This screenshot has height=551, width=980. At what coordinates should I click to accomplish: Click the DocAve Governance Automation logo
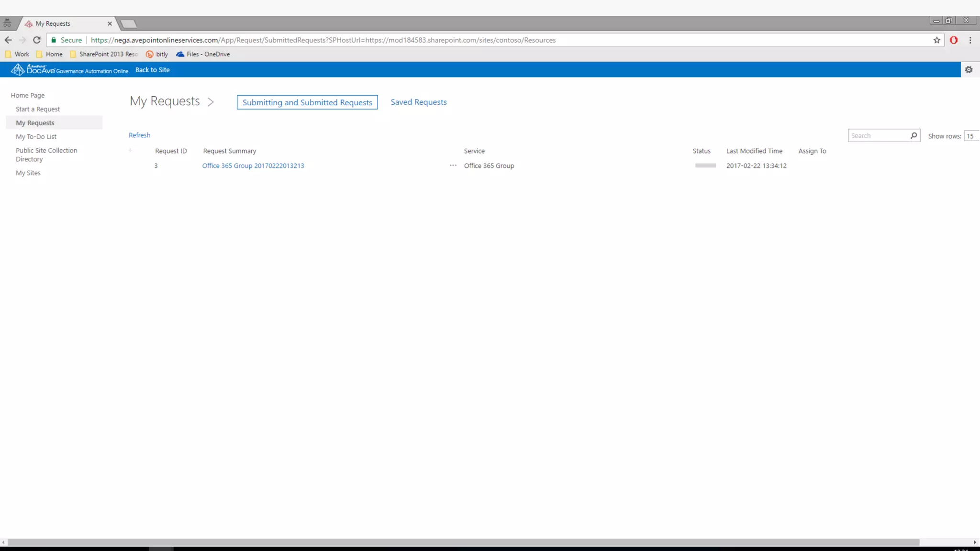pyautogui.click(x=70, y=70)
